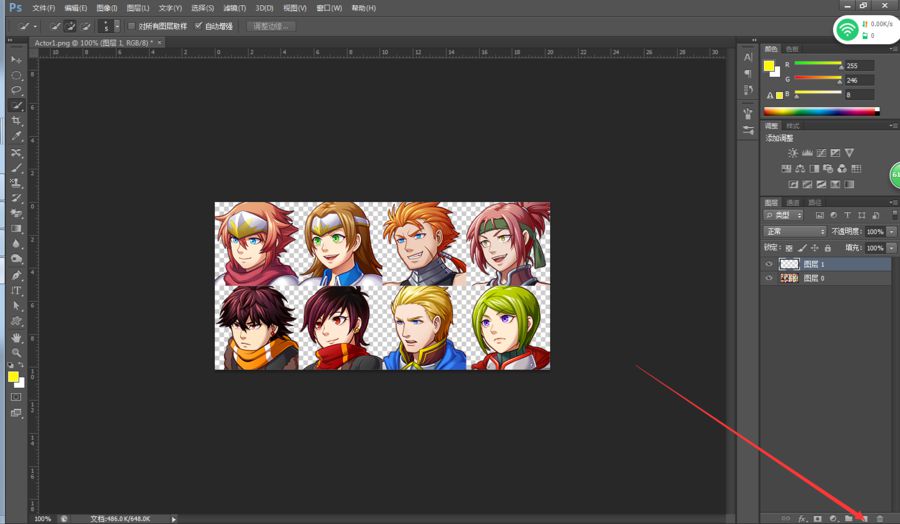Hide layer 图层 1 visibility eye
Viewport: 900px width, 524px height.
tap(769, 264)
